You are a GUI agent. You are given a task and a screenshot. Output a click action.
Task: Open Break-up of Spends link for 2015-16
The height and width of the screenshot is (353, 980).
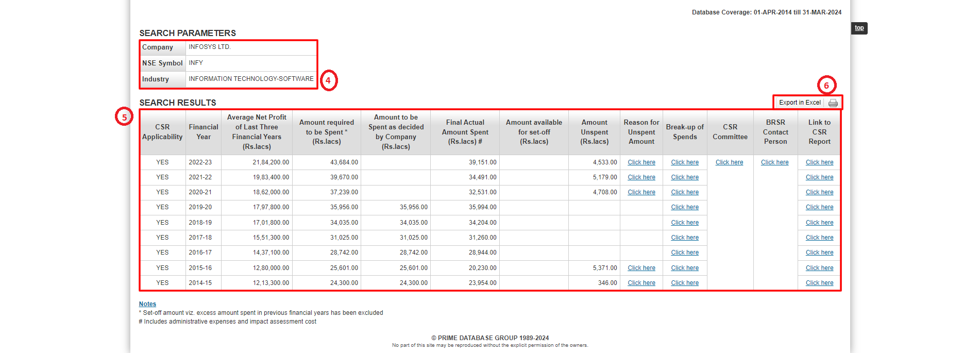[x=685, y=268]
